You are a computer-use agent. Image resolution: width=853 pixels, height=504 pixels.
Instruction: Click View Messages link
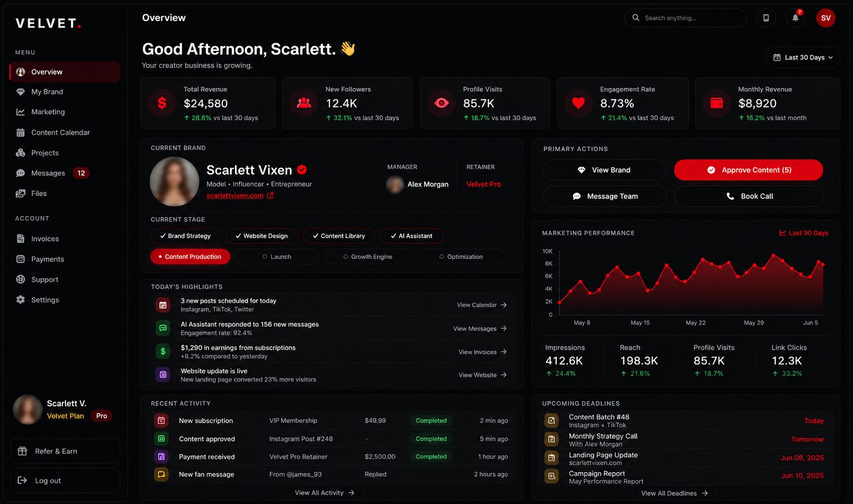[480, 328]
